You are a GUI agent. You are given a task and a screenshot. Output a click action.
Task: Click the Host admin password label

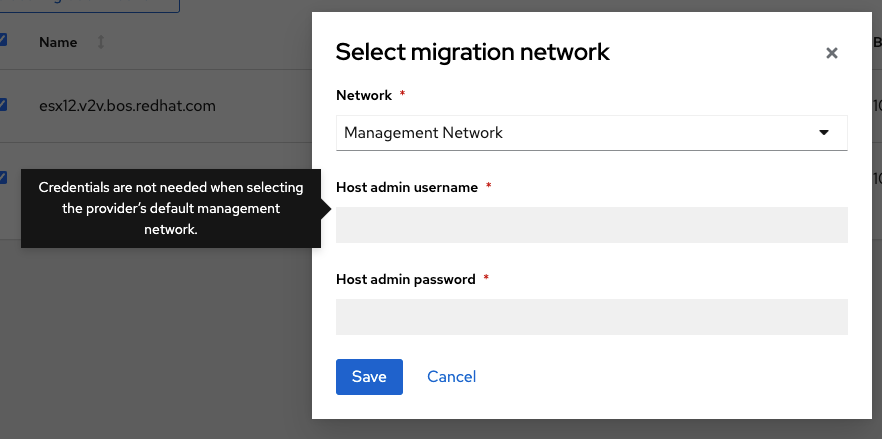[x=406, y=279]
